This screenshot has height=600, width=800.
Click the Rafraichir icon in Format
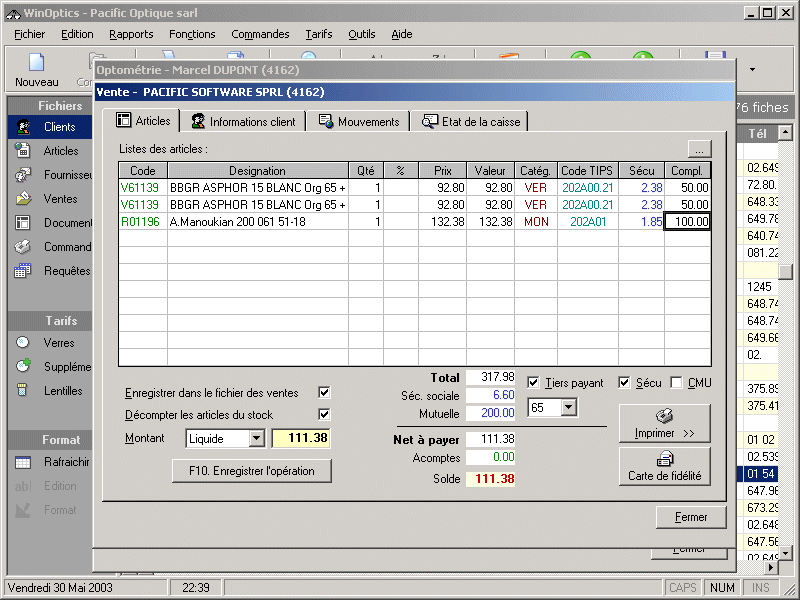point(24,462)
